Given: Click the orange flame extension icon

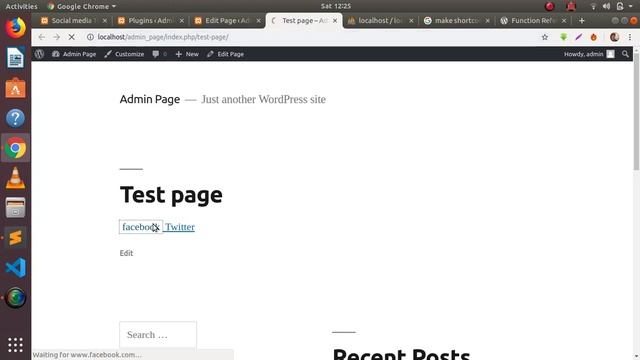Looking at the screenshot, I should pyautogui.click(x=593, y=37).
